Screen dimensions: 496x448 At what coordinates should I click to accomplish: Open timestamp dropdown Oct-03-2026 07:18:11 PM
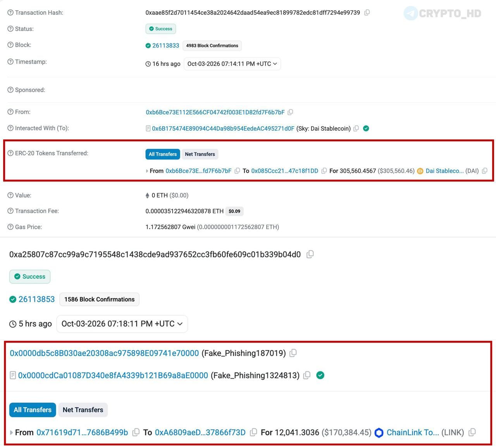[122, 324]
